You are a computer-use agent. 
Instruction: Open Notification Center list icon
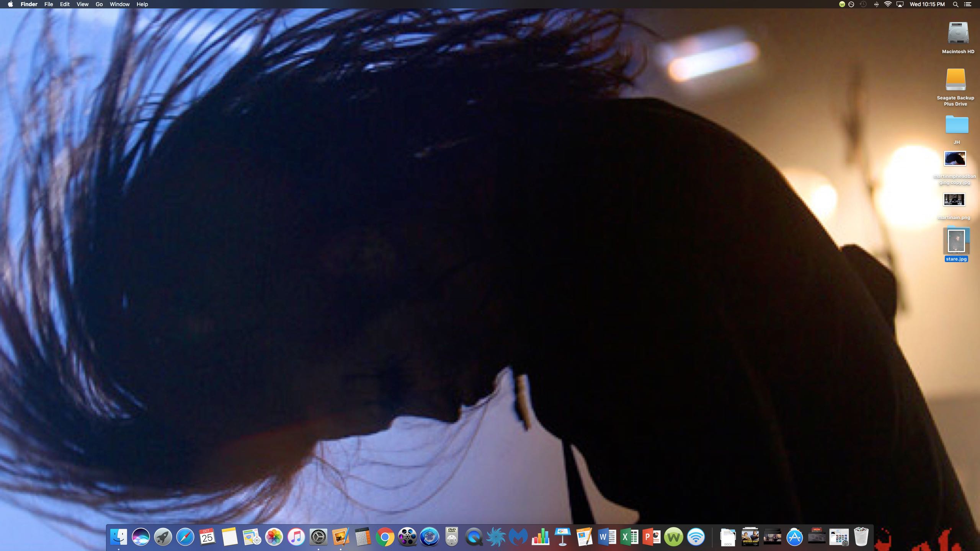click(x=968, y=4)
